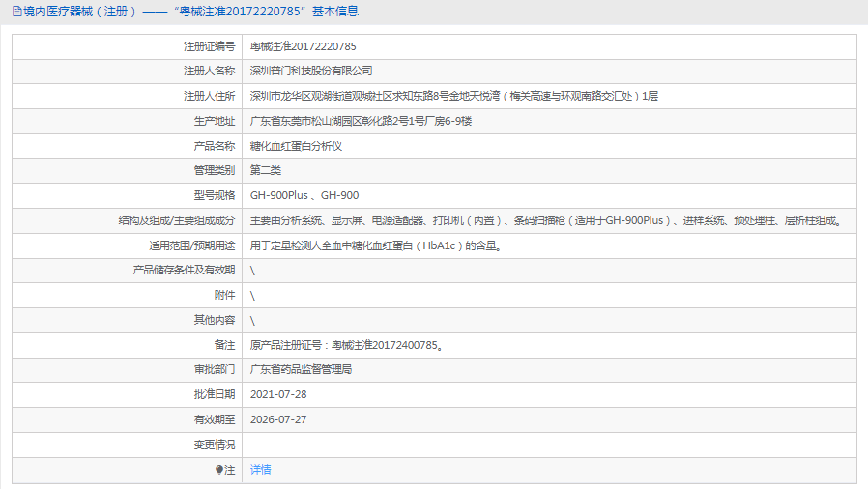This screenshot has width=868, height=489.
Task: Click the 产品储存条件及有效期 label
Action: (x=184, y=270)
